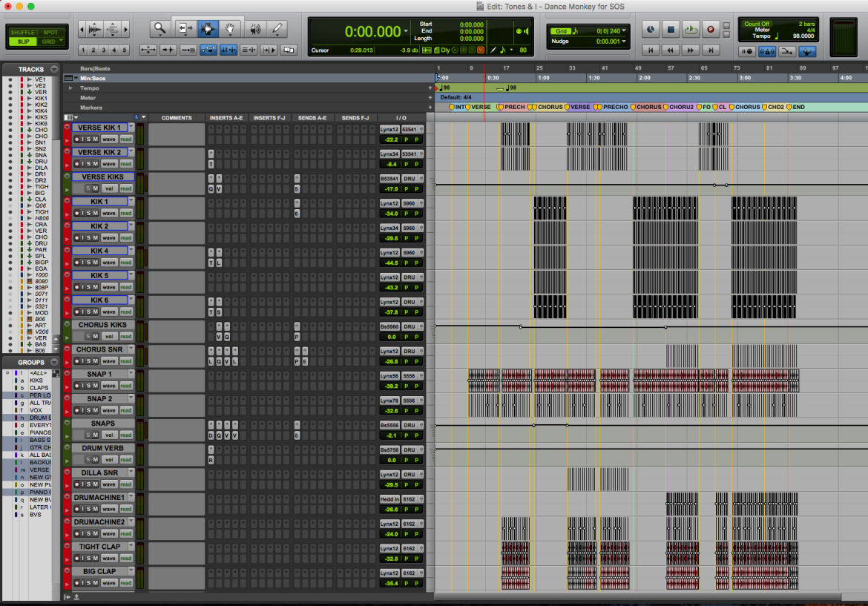Click the SENDS A-E column header

(x=312, y=118)
